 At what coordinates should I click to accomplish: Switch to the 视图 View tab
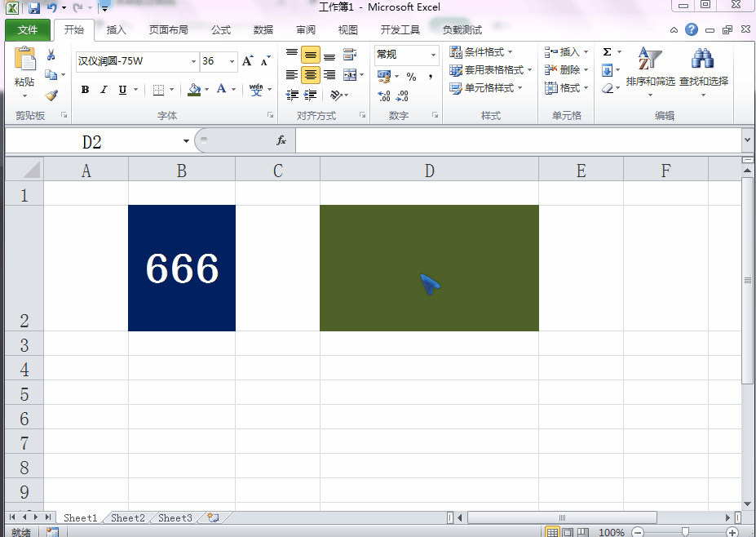(x=347, y=30)
